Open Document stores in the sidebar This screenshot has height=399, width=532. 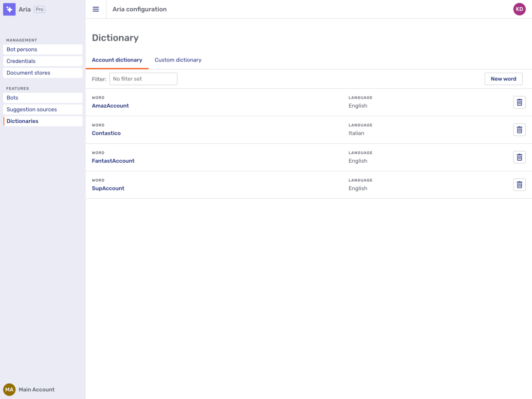(x=43, y=73)
